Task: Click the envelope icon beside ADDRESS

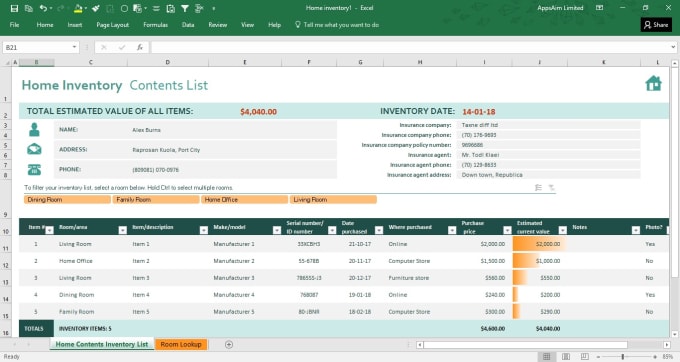Action: point(34,150)
